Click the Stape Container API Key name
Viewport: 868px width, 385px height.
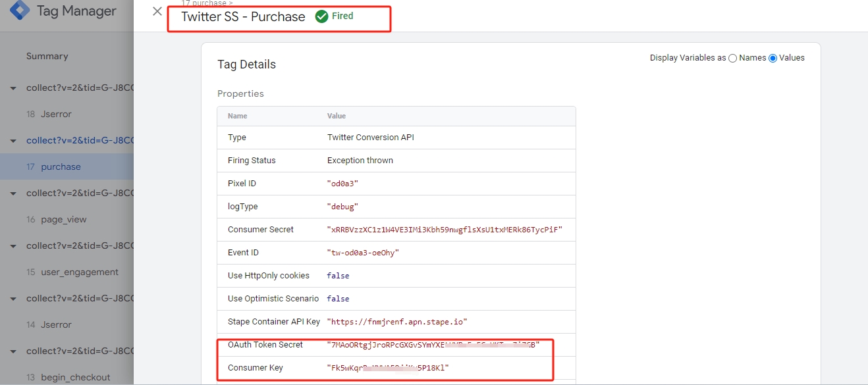(x=274, y=322)
